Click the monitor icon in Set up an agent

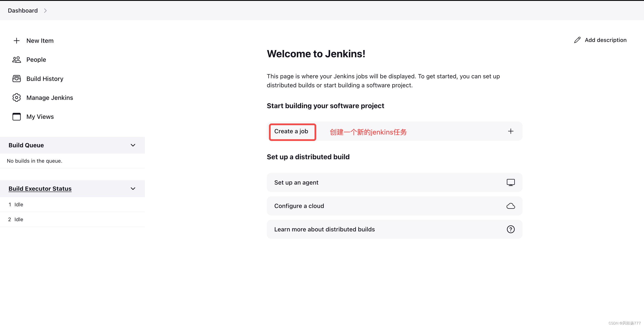click(511, 182)
